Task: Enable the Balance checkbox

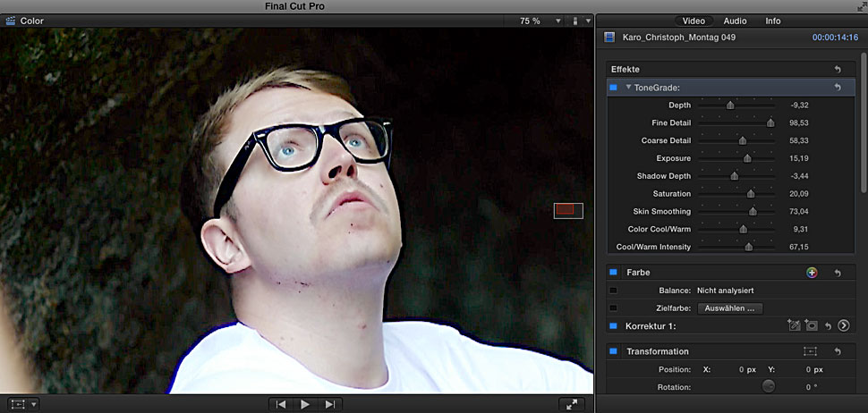Action: (x=613, y=291)
